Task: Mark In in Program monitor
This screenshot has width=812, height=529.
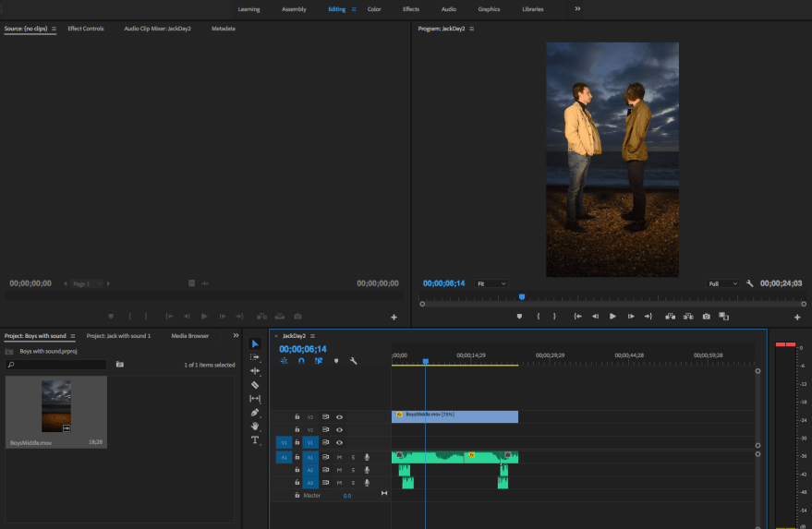Action: click(x=539, y=317)
